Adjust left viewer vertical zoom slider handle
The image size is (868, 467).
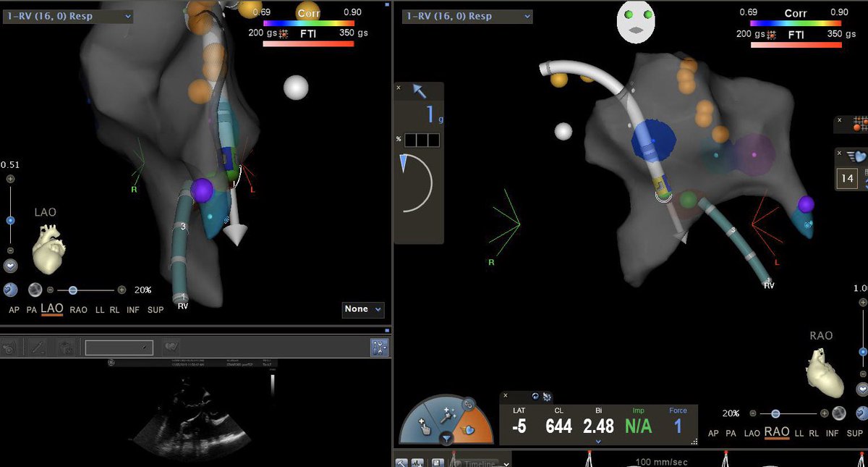tap(10, 220)
